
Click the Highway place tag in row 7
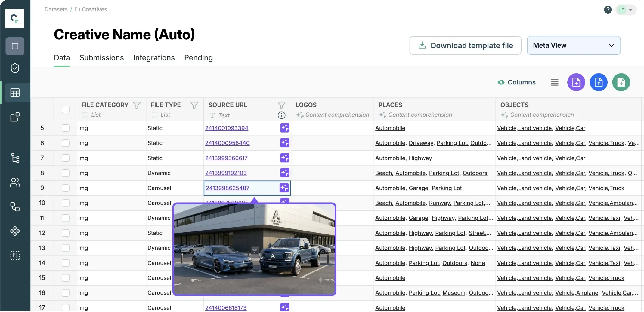[x=420, y=158]
